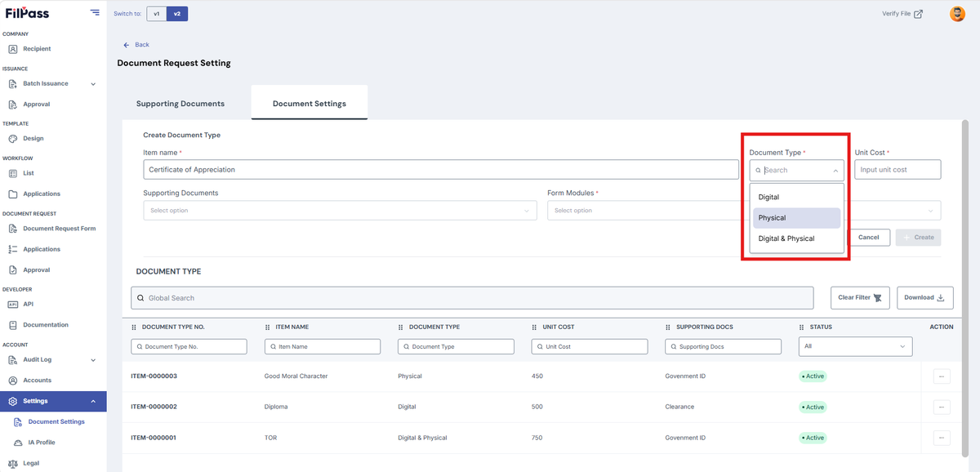Click the Diploma item name cell
This screenshot has height=472, width=980.
pos(276,407)
